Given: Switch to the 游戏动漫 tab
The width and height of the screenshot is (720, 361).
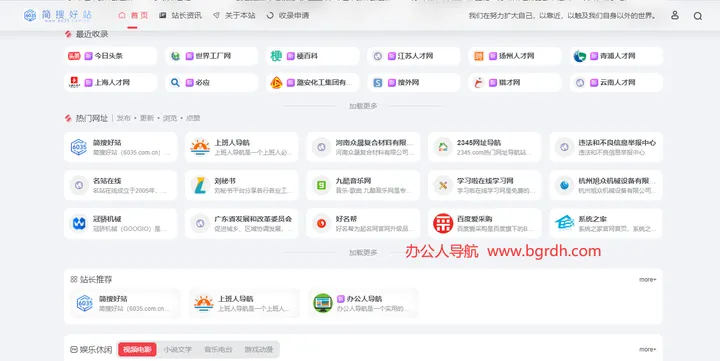Looking at the screenshot, I should point(259,350).
